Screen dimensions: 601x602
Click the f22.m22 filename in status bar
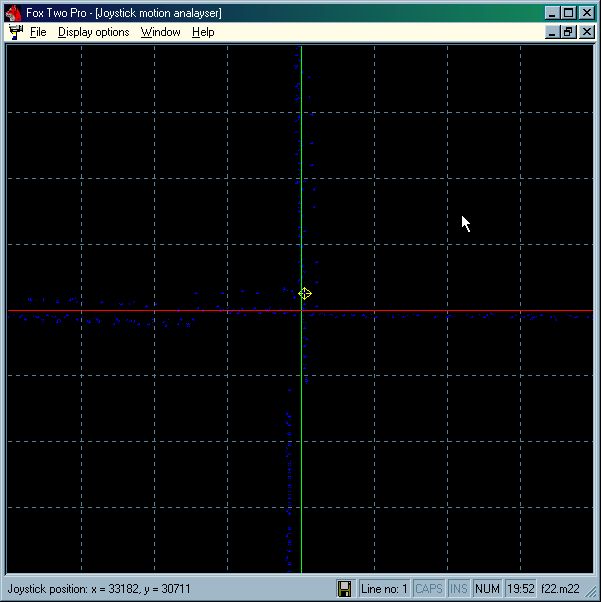pos(560,589)
